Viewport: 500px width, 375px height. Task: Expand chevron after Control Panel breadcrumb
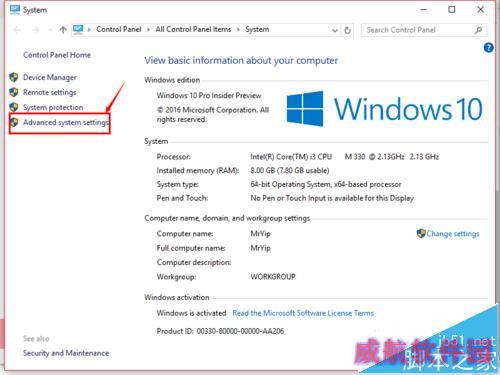click(x=149, y=30)
